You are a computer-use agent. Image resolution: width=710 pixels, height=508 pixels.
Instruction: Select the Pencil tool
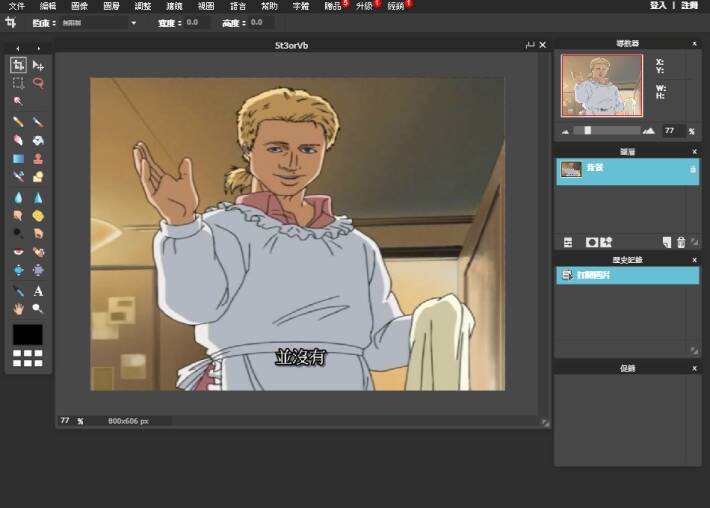click(x=18, y=122)
